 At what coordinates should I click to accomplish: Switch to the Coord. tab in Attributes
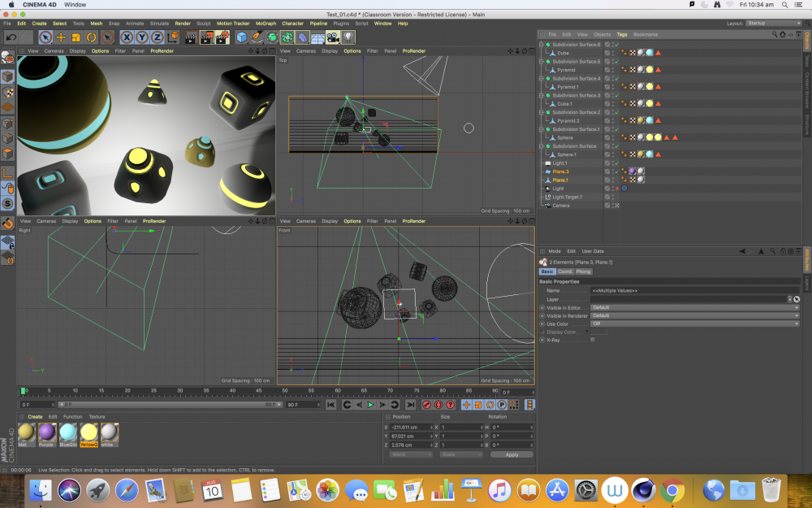point(565,271)
